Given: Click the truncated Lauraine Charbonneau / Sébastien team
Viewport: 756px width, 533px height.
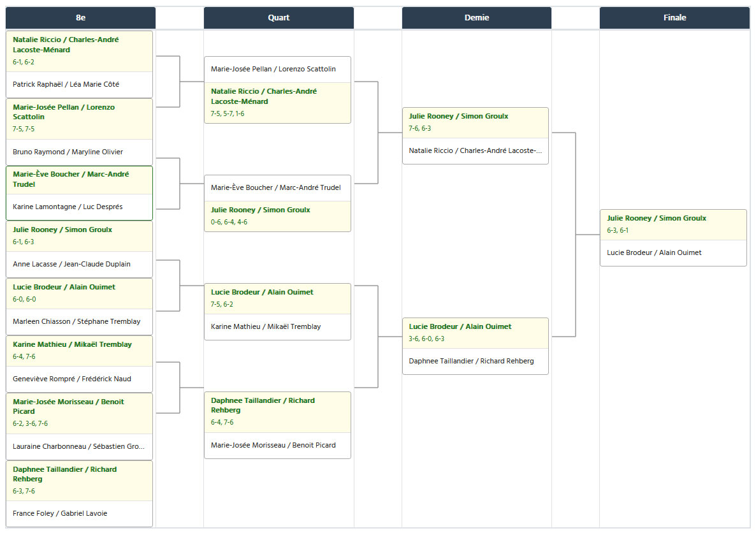Looking at the screenshot, I should (x=79, y=447).
